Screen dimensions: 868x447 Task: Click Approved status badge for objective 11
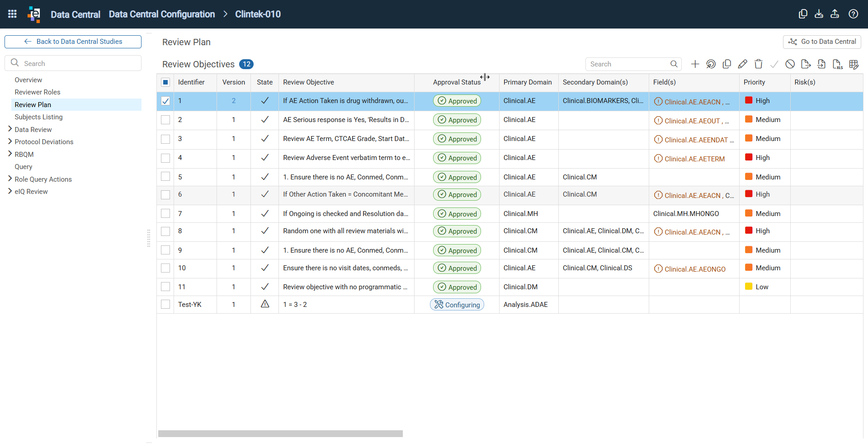click(x=457, y=287)
